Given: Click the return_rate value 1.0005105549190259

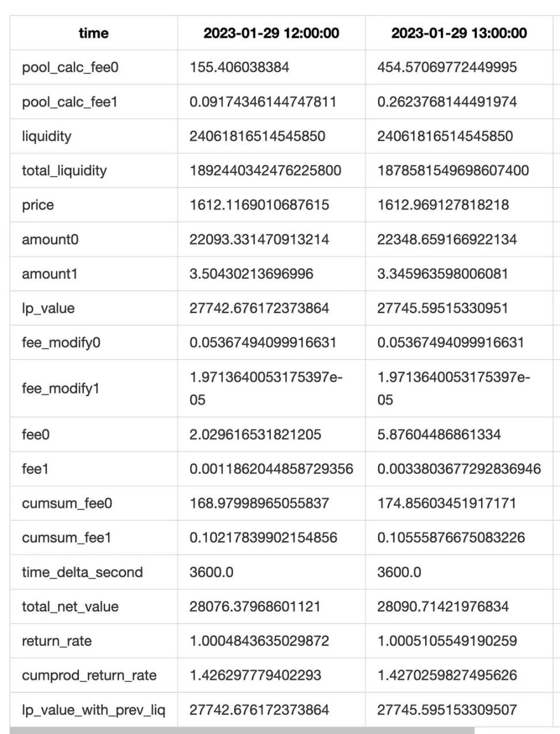Looking at the screenshot, I should (447, 641).
